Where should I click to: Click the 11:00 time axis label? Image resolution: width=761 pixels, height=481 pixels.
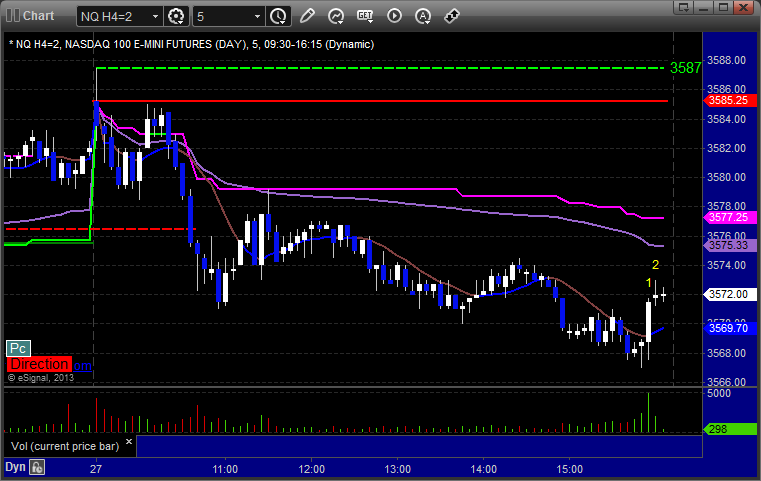click(225, 469)
